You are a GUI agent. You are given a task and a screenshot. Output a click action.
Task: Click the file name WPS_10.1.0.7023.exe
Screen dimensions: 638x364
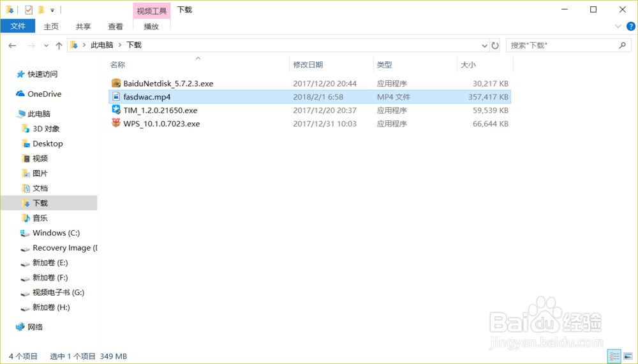click(161, 124)
